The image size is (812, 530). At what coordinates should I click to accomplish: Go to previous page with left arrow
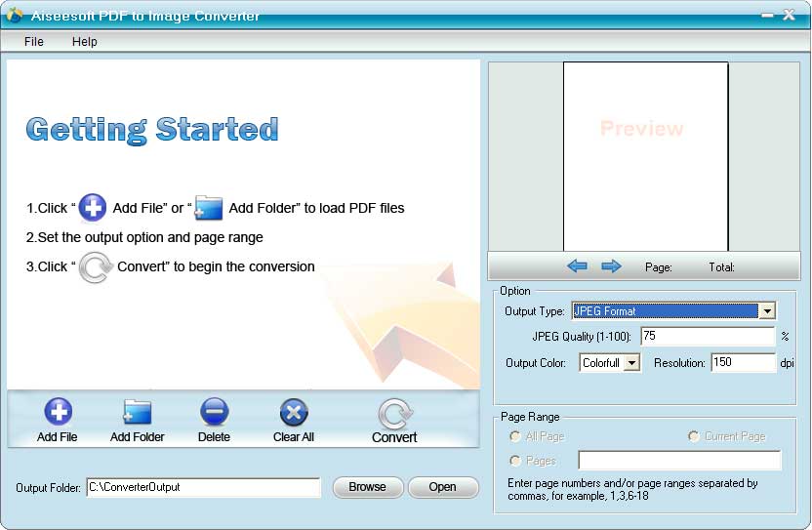(577, 266)
